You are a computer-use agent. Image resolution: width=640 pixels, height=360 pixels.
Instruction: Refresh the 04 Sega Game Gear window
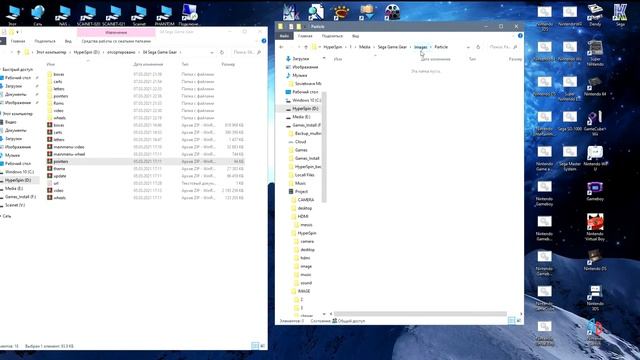click(222, 52)
